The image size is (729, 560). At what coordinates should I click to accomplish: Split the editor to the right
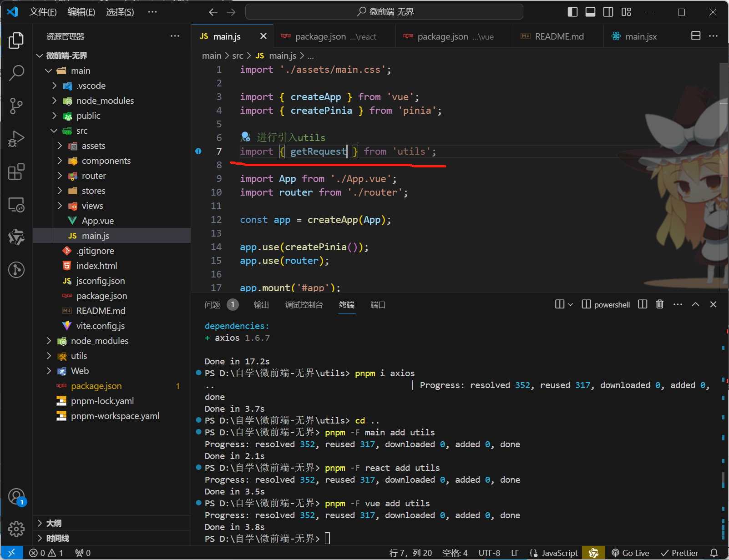[x=696, y=36]
